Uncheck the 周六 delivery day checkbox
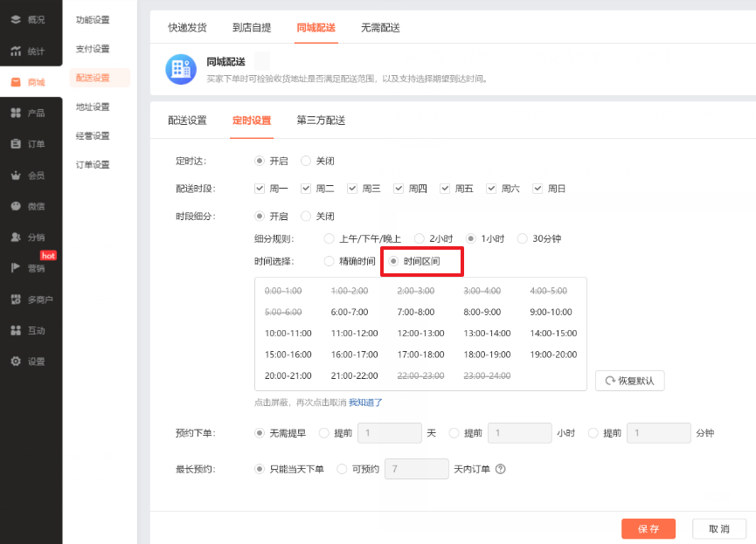Screen dimensions: 756x544 pyautogui.click(x=491, y=189)
